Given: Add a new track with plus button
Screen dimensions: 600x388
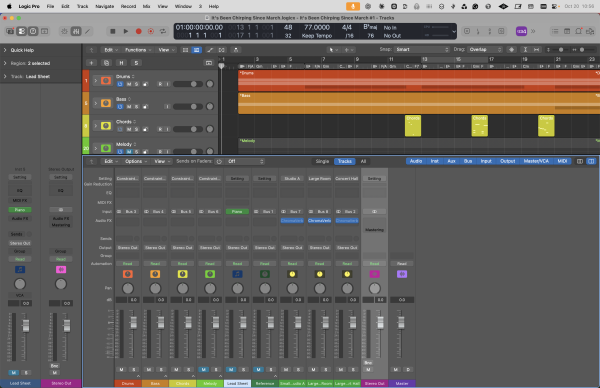Looking at the screenshot, I should 91,63.
